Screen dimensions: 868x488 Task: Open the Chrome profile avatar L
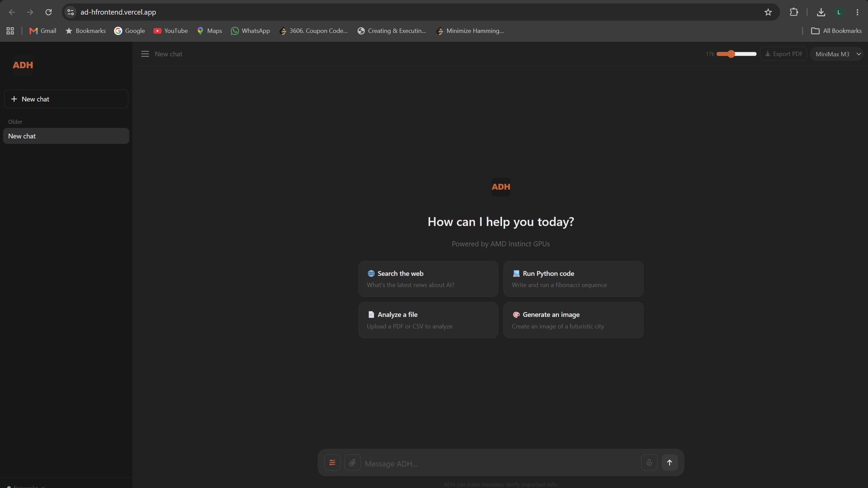coord(839,12)
